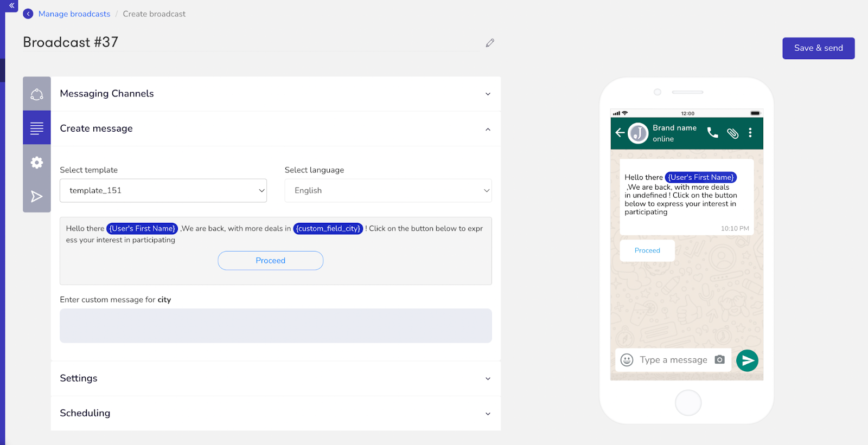The width and height of the screenshot is (868, 445).
Task: Open three-dot menu in phone preview
Action: click(750, 132)
